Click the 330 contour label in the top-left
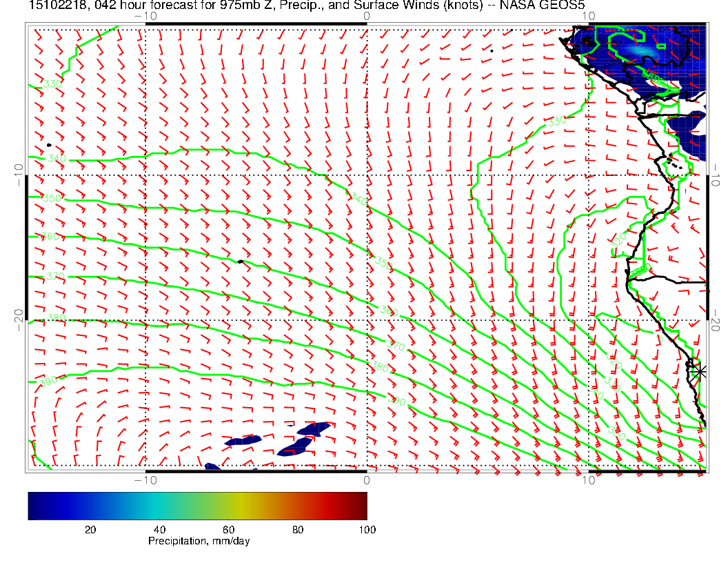728x563 pixels. (52, 83)
